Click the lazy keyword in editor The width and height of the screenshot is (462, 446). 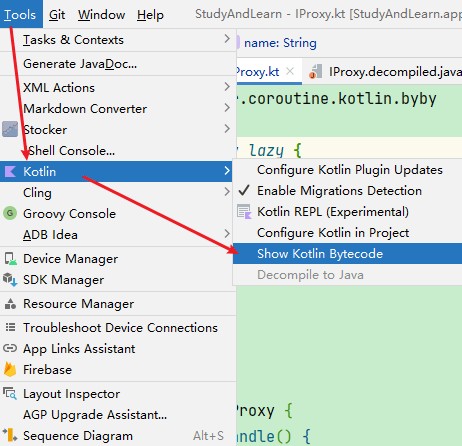click(266, 150)
